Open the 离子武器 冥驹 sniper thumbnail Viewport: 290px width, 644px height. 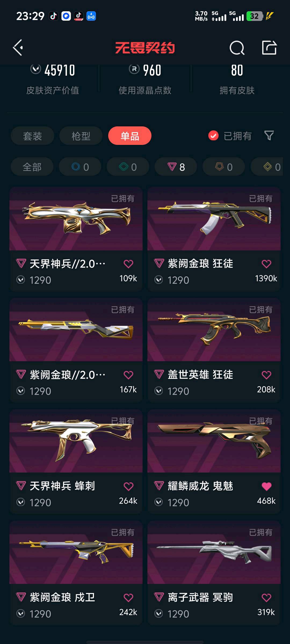(214, 552)
